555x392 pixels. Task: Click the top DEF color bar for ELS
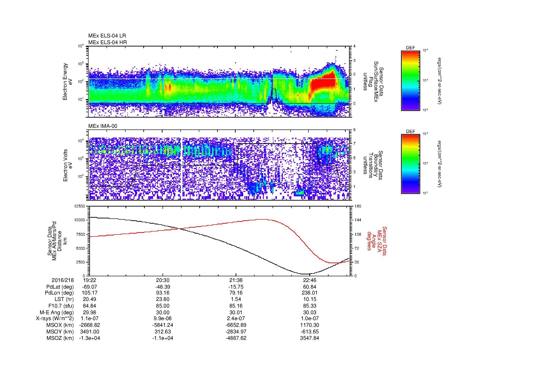pyautogui.click(x=410, y=80)
